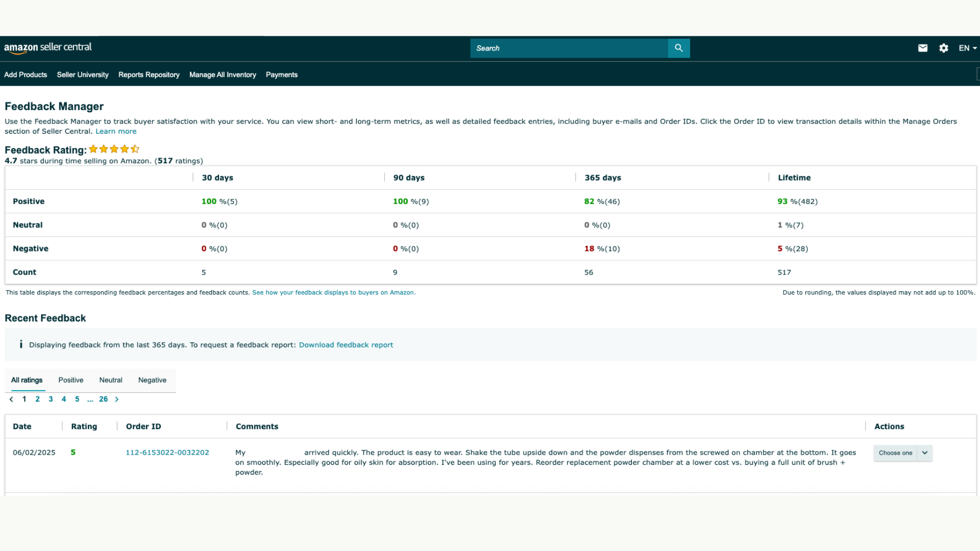Click the 5 %(28) lifetime negative value

pyautogui.click(x=793, y=249)
